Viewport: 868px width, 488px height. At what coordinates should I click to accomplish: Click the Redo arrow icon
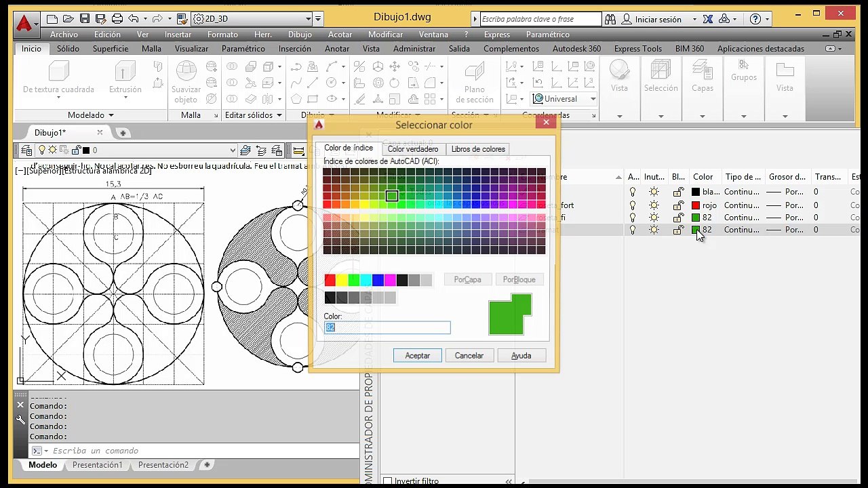(x=157, y=19)
